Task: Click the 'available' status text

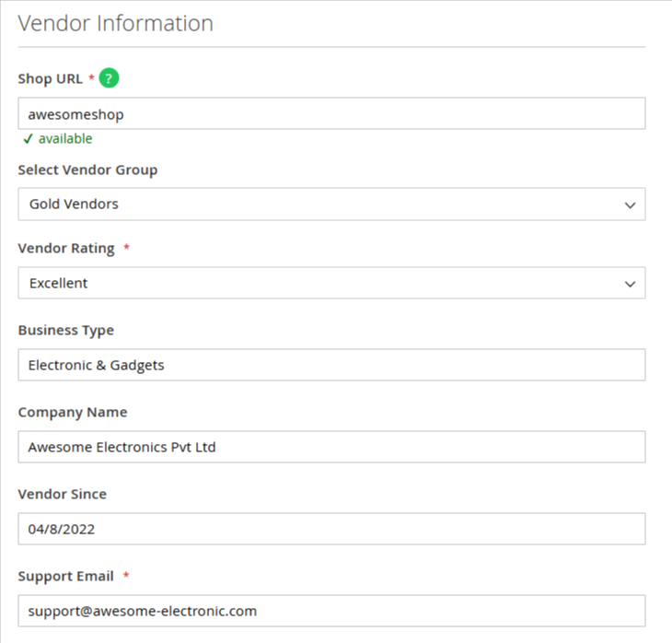Action: [65, 138]
